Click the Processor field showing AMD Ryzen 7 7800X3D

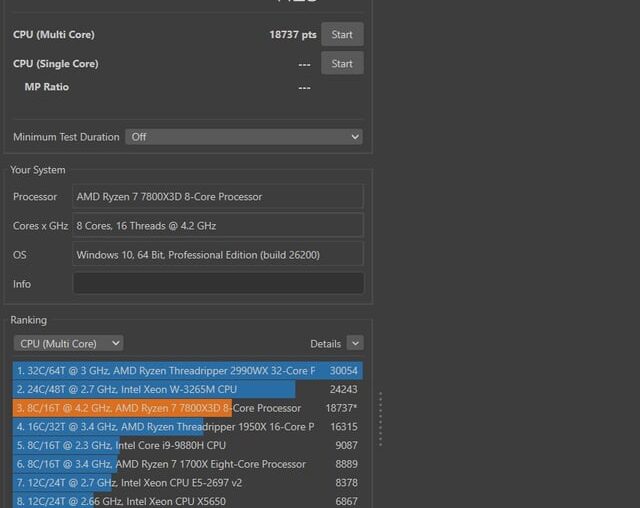pos(218,197)
